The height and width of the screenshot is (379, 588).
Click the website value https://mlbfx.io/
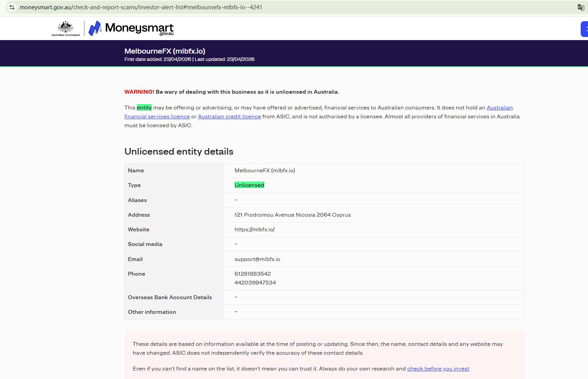click(254, 229)
